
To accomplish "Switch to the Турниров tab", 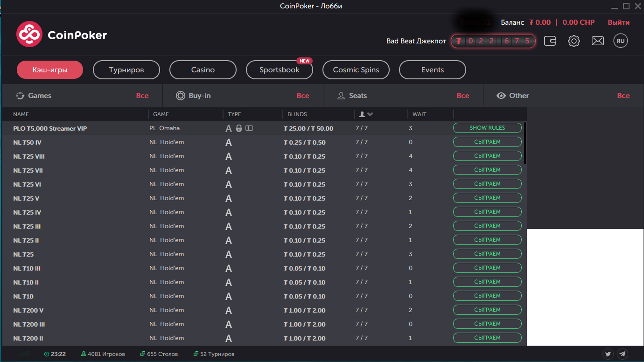I will tap(126, 70).
